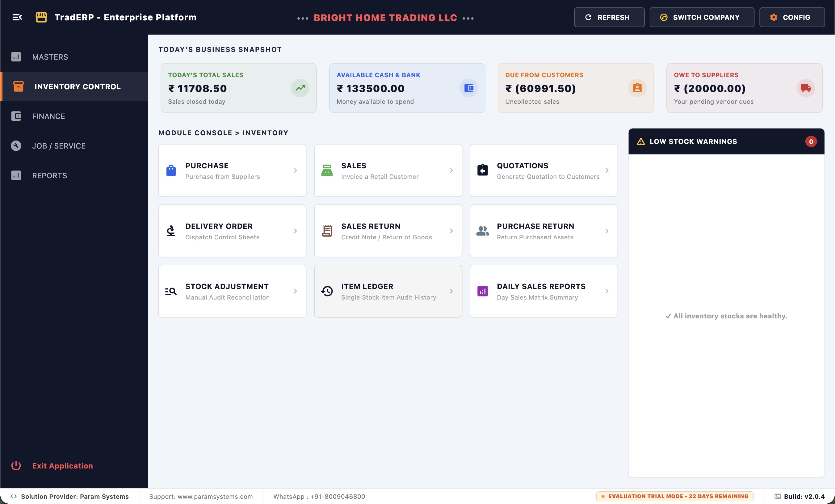Click the Masters sidebar icon

coord(16,57)
